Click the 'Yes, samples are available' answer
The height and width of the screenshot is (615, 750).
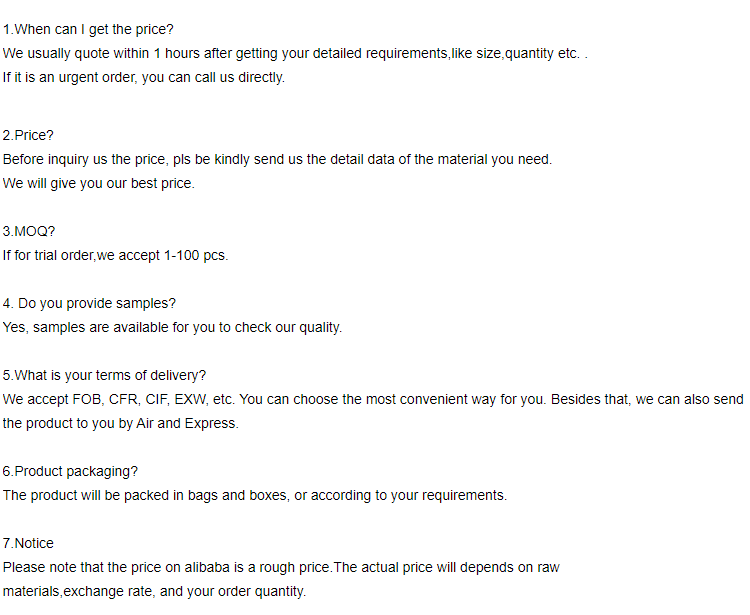(172, 327)
